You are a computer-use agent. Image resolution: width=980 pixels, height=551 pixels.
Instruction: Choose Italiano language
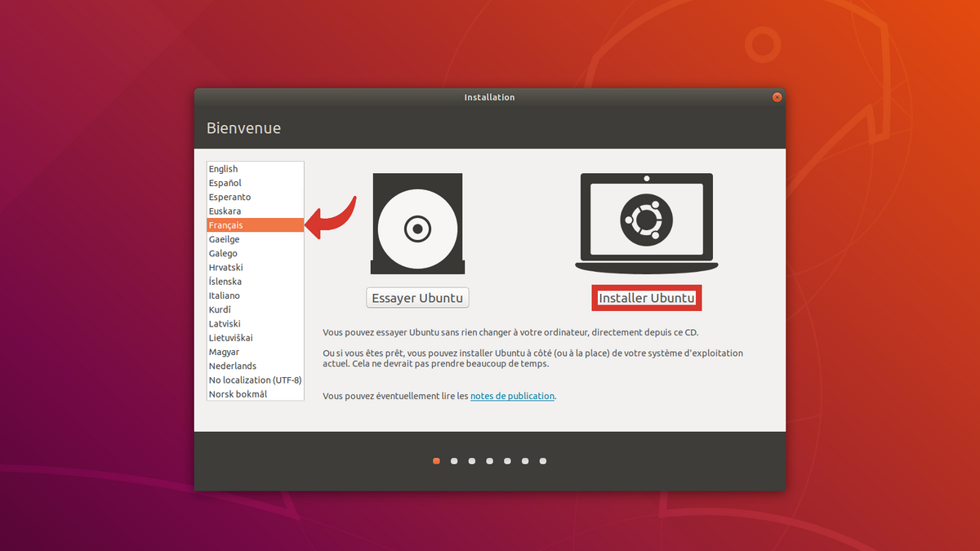[x=255, y=295]
